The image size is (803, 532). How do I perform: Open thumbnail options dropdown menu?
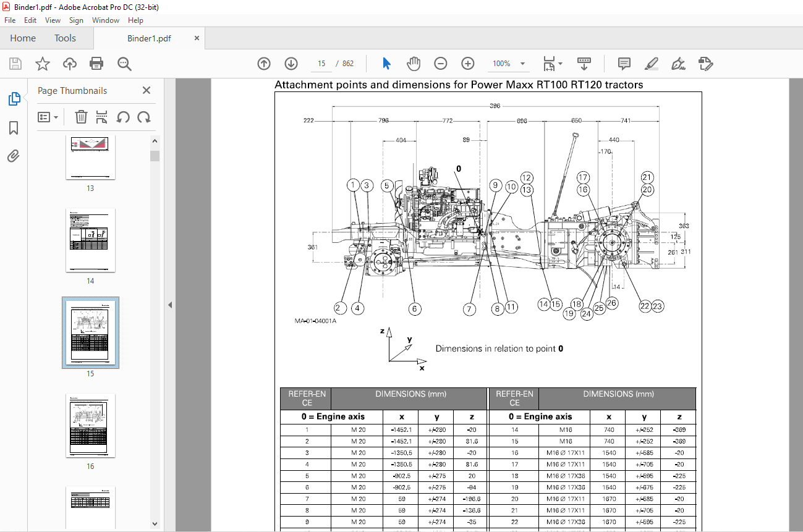point(48,117)
